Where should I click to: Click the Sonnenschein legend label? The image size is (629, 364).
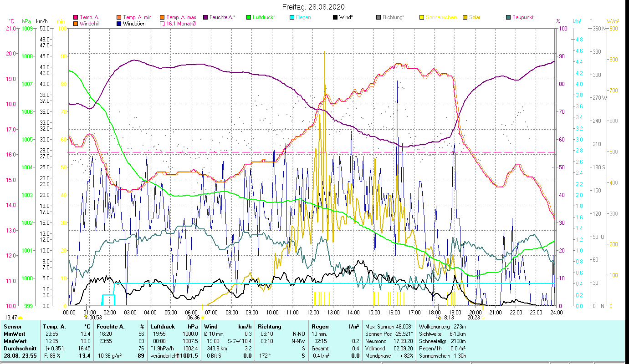click(441, 18)
